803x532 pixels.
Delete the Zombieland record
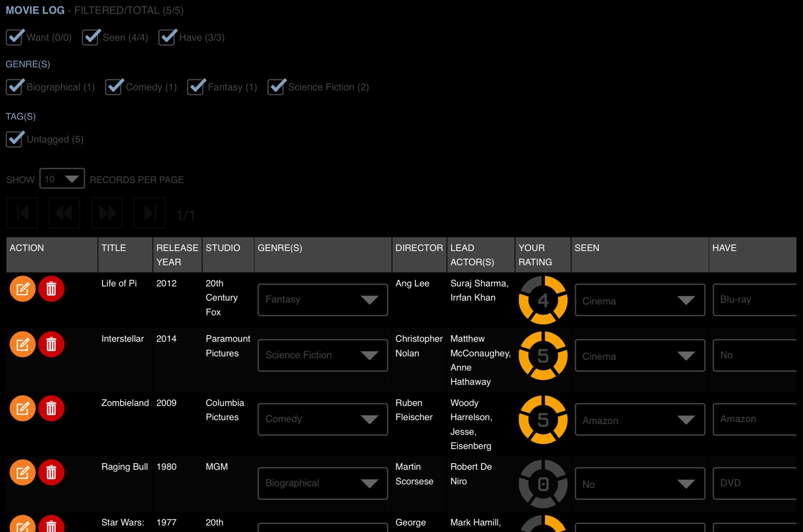(51, 408)
